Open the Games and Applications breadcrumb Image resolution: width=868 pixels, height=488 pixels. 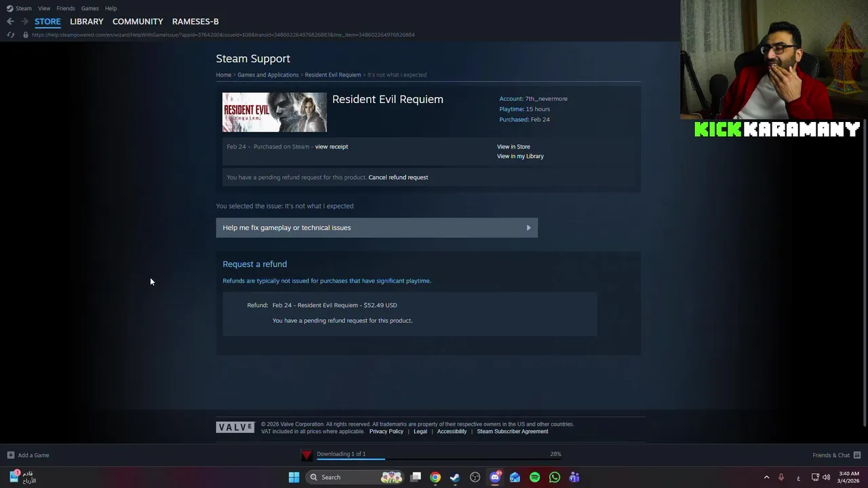tap(268, 75)
